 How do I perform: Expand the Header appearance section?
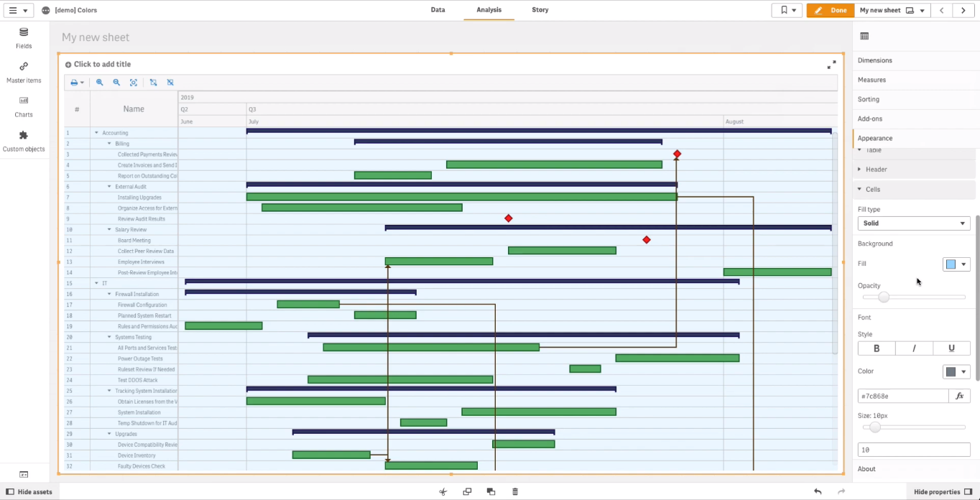pyautogui.click(x=914, y=170)
